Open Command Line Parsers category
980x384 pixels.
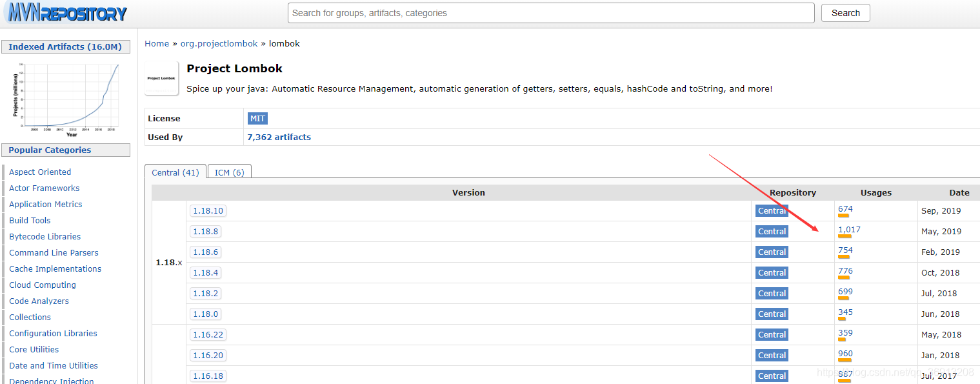tap(54, 252)
